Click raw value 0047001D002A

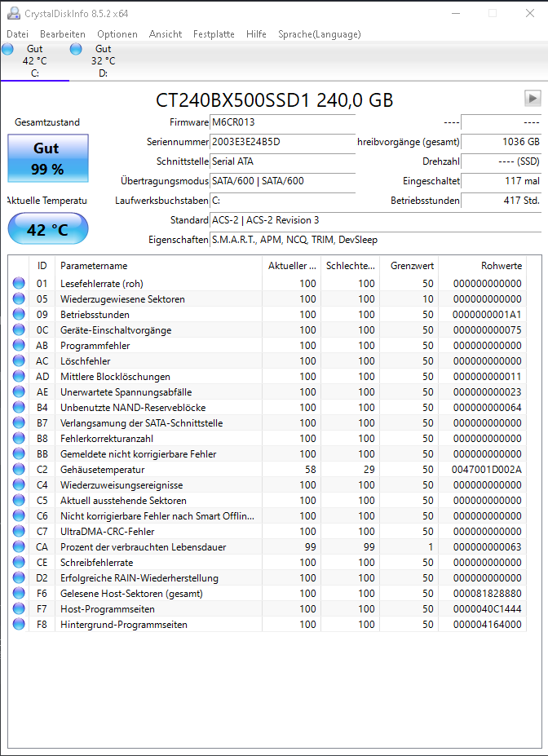486,470
